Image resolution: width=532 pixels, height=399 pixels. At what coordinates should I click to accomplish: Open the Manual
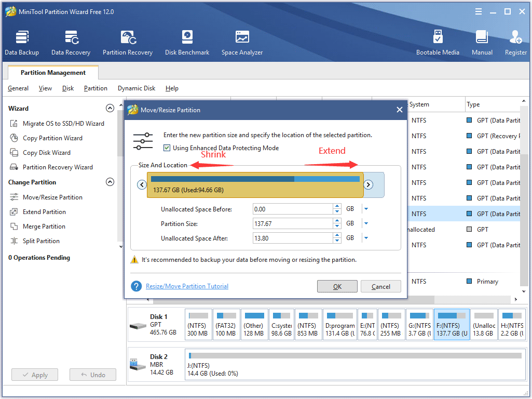coord(482,43)
